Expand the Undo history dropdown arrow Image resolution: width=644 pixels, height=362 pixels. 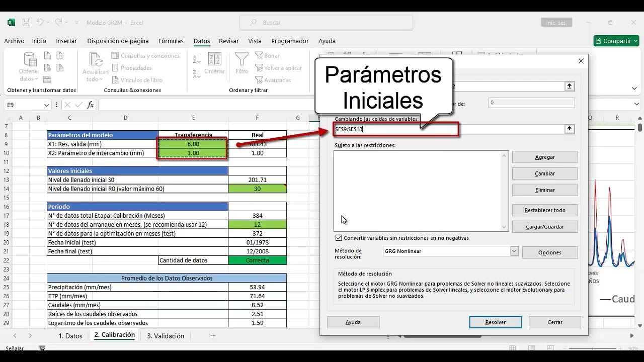click(x=48, y=23)
